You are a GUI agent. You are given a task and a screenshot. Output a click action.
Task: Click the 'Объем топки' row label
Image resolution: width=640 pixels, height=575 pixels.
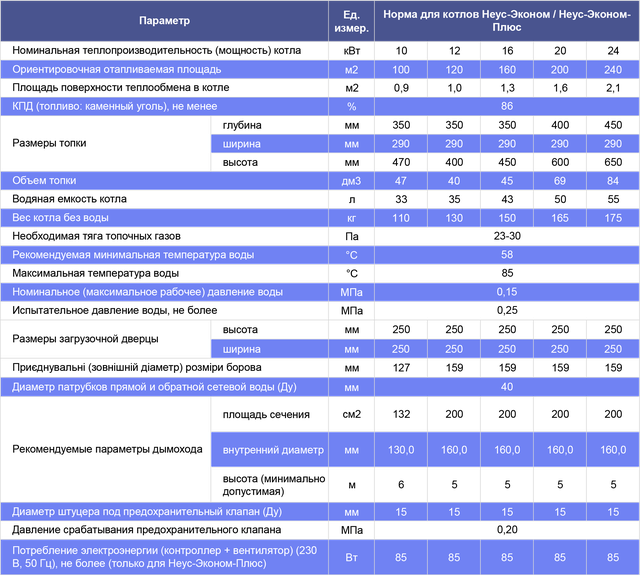(x=44, y=180)
